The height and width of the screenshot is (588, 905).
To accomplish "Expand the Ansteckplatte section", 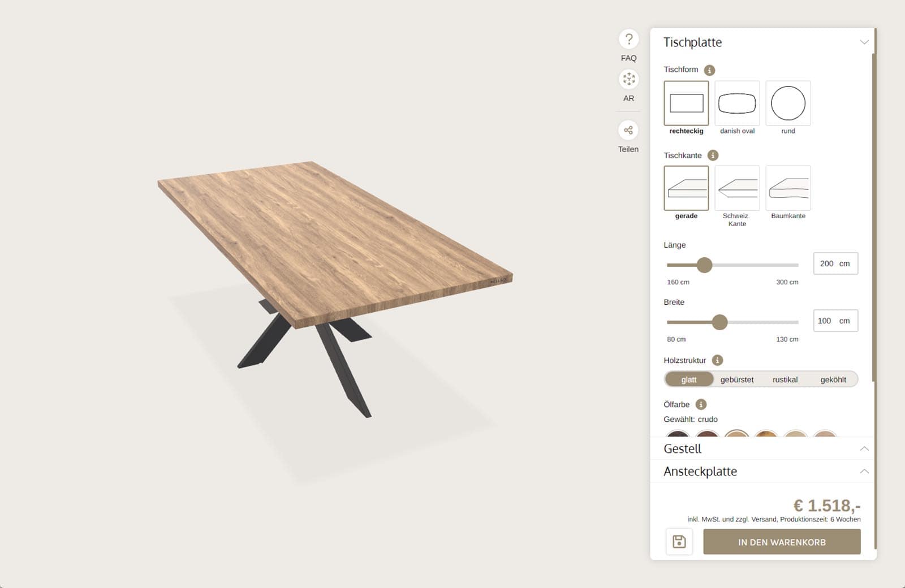I will pyautogui.click(x=864, y=471).
